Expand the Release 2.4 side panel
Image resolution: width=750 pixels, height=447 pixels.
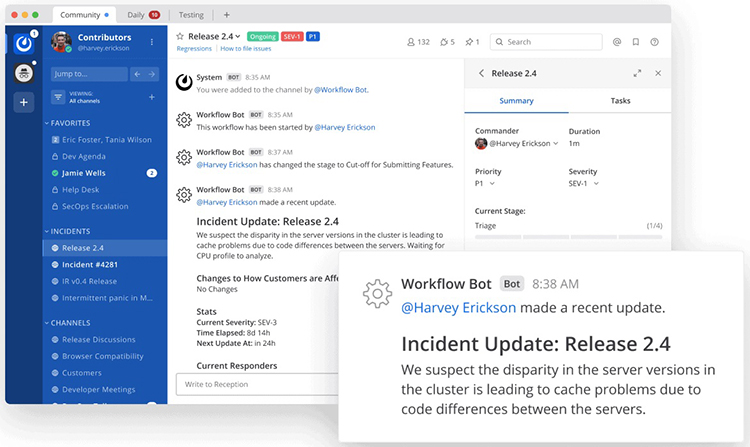coord(638,73)
